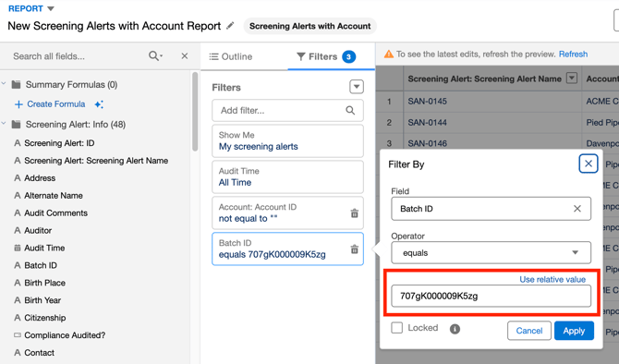The height and width of the screenshot is (364, 619).
Task: Open the REPORT dropdown arrow
Action: (51, 8)
